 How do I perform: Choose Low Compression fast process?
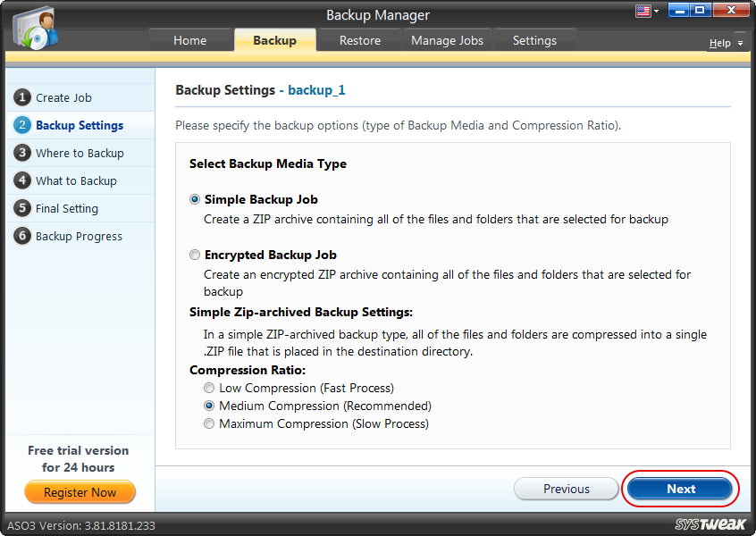click(x=209, y=388)
